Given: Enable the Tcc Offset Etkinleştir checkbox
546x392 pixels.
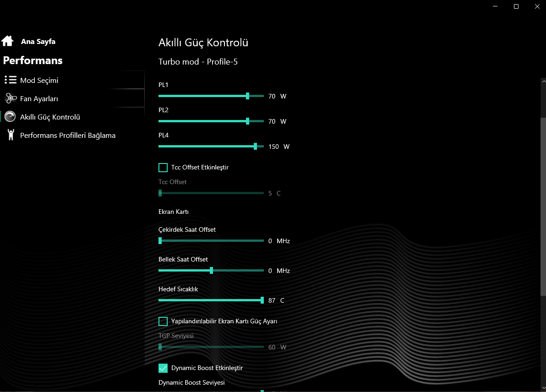Looking at the screenshot, I should [x=163, y=168].
